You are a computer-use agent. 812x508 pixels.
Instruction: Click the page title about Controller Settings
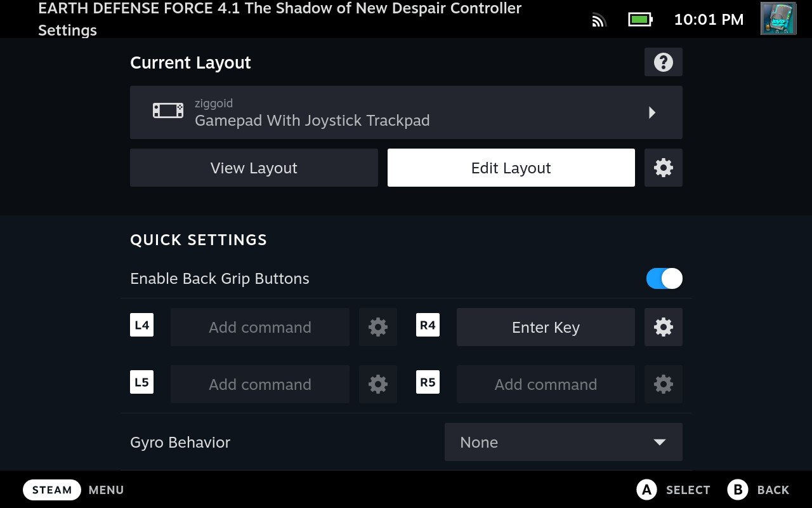click(x=280, y=19)
